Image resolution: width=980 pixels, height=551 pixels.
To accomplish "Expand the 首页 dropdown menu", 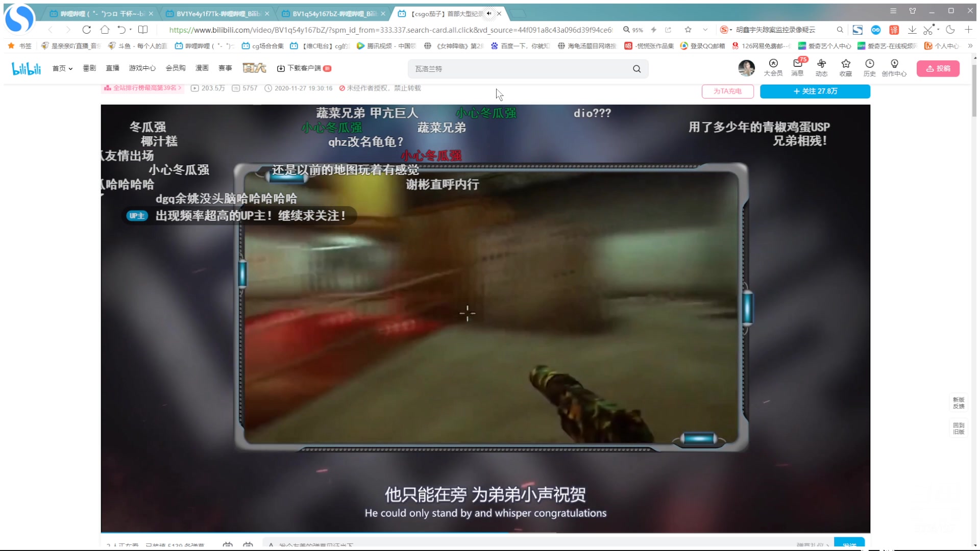I will [62, 68].
